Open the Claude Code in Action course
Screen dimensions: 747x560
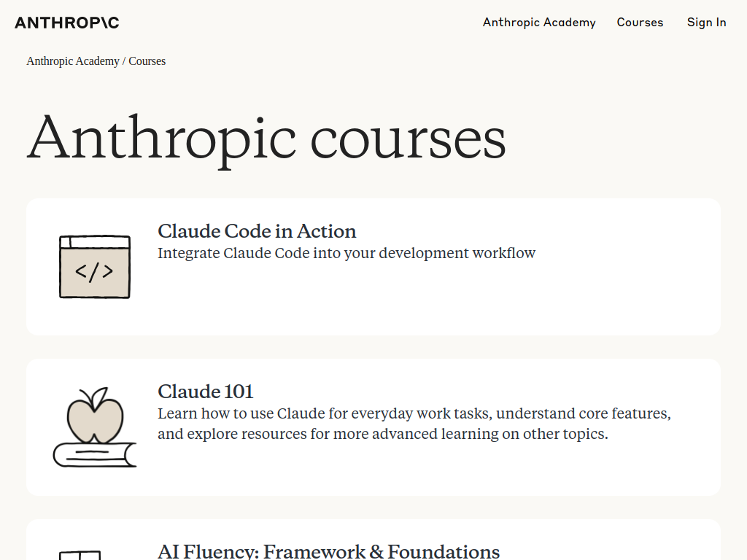pos(257,231)
